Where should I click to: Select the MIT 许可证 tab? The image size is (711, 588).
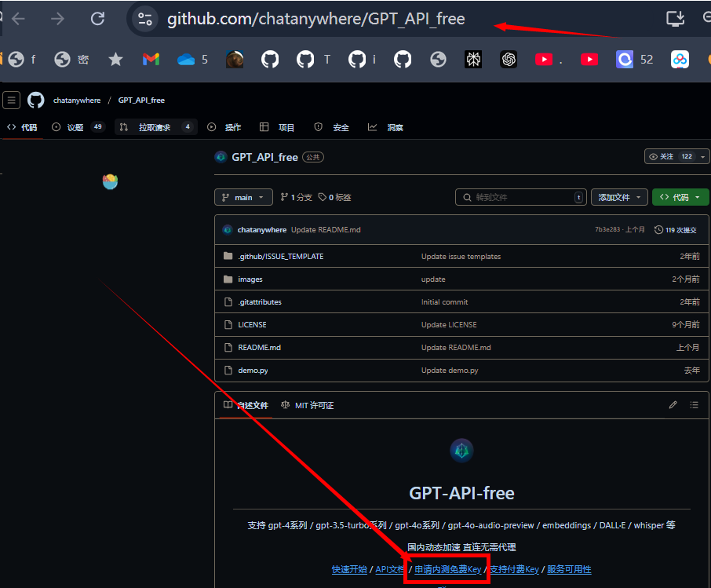[308, 405]
